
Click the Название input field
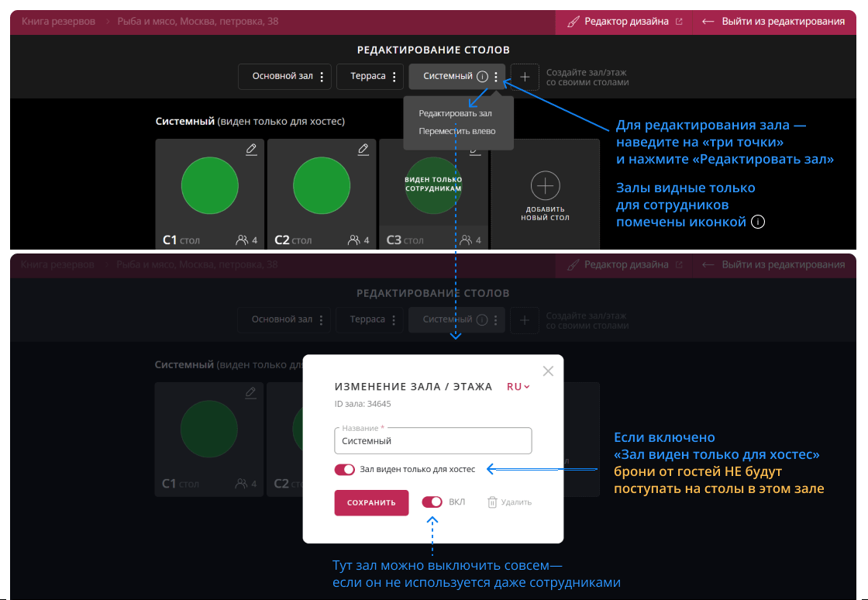click(x=433, y=441)
